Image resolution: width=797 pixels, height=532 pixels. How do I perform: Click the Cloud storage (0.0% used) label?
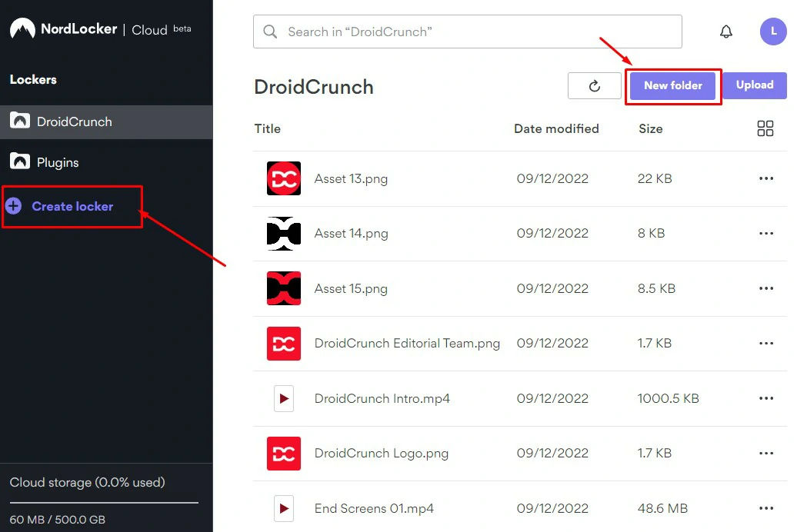coord(88,482)
